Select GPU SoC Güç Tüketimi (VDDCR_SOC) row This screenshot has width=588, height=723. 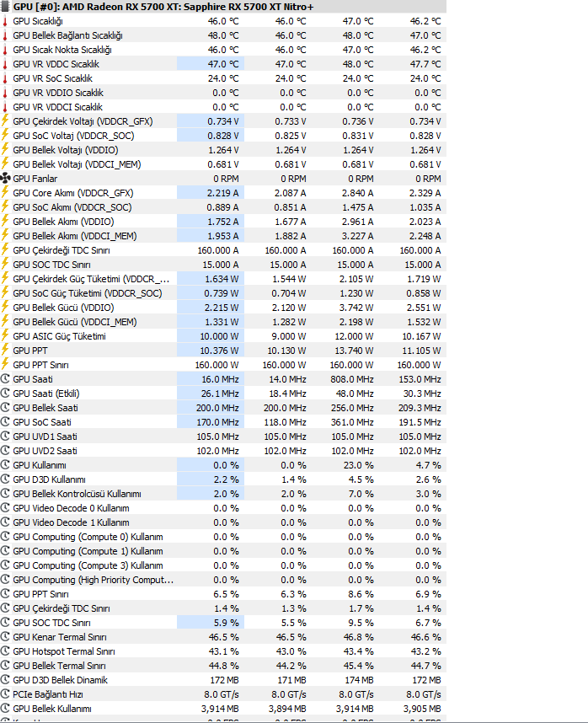click(223, 292)
